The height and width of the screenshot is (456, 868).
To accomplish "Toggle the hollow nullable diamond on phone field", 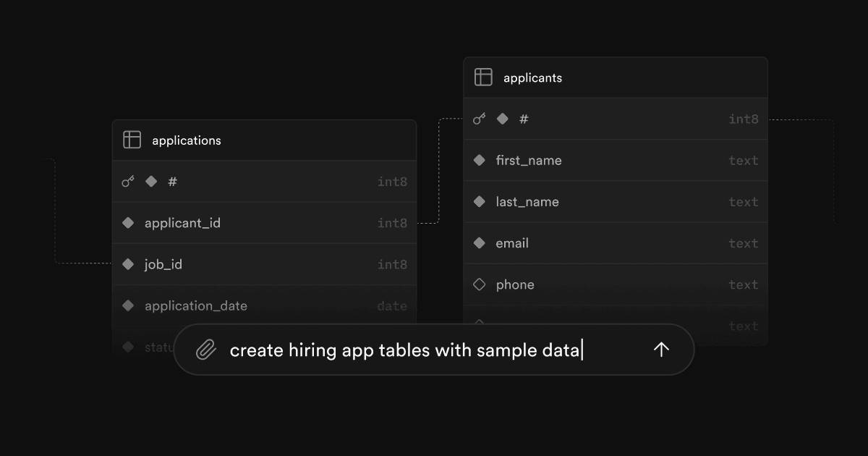I will pos(479,284).
